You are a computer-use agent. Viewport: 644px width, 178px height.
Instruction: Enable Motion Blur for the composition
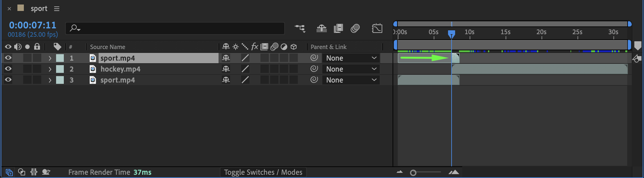[355, 29]
